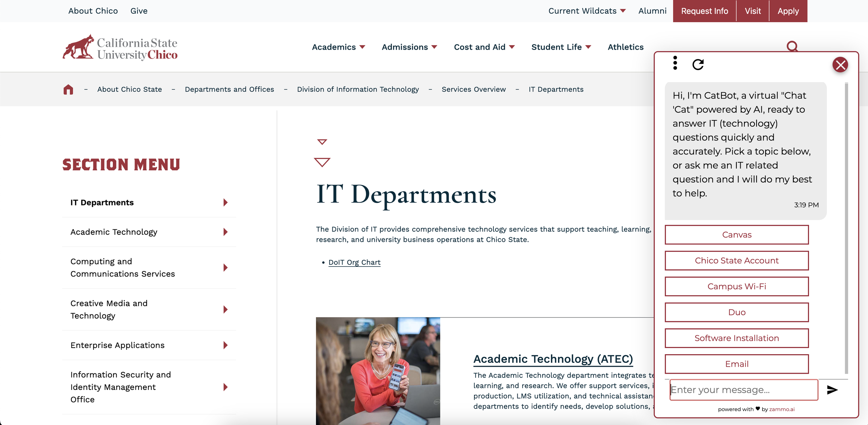The image size is (868, 425).
Task: Open the DoIT Org Chart link
Action: (354, 263)
